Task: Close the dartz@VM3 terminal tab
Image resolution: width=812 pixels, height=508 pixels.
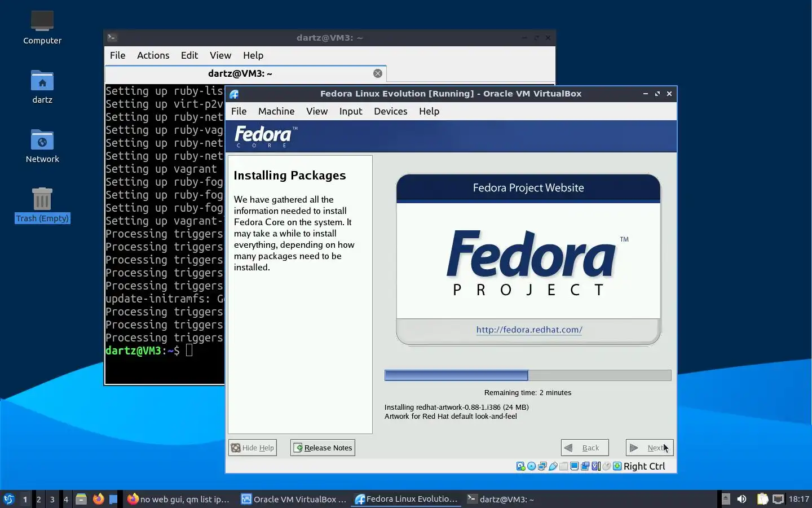Action: tap(378, 73)
